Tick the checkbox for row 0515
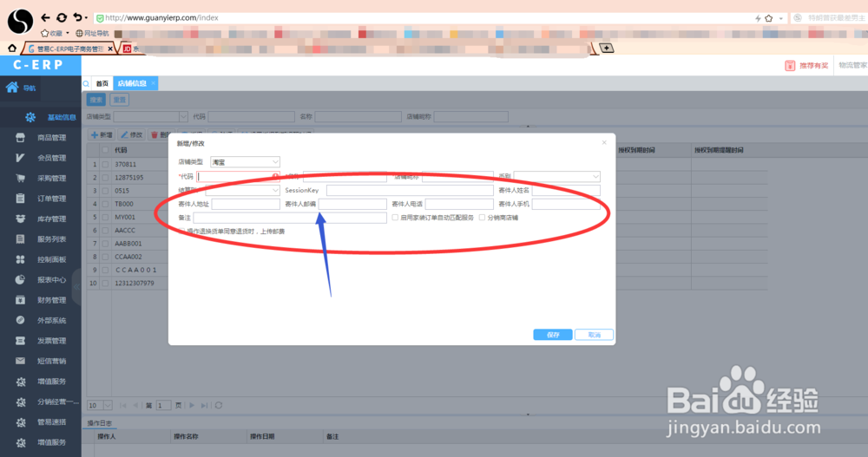Image resolution: width=868 pixels, height=457 pixels. tap(105, 191)
